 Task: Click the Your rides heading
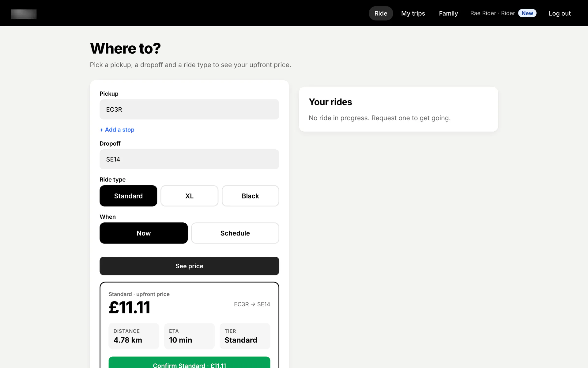click(330, 102)
